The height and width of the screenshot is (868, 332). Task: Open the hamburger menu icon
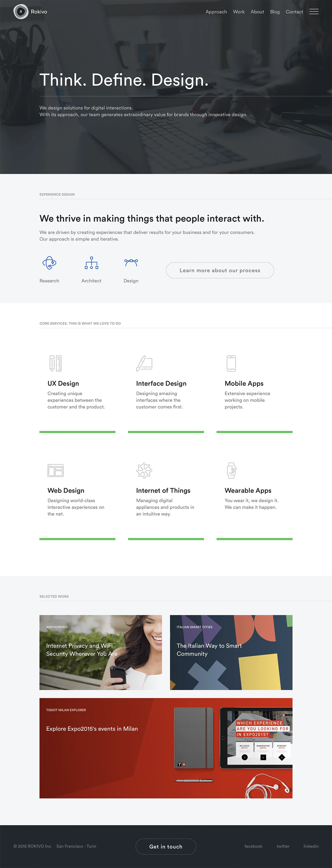[x=314, y=12]
